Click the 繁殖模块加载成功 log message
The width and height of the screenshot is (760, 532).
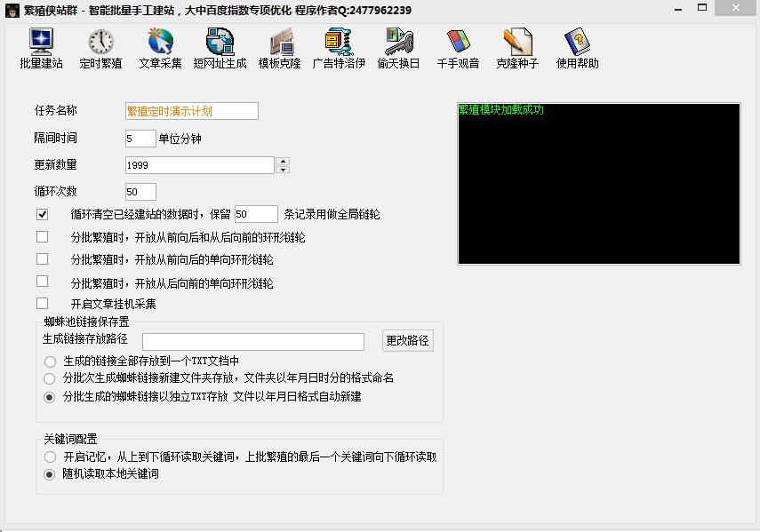(501, 110)
